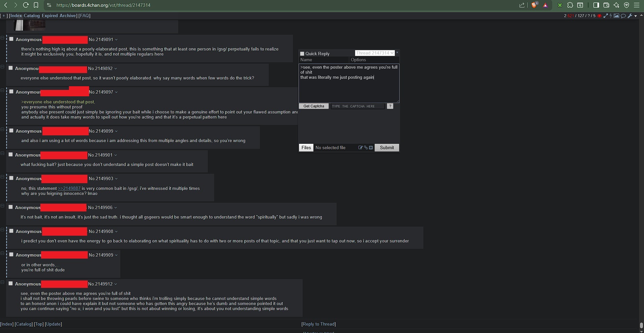Open the browser hamburger menu
Screen dimensions: 644x333
click(x=637, y=5)
